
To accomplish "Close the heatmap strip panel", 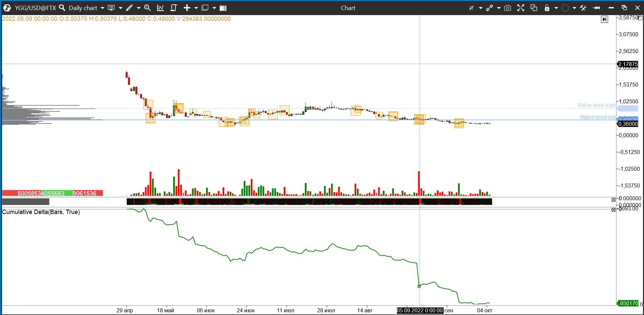I will [613, 200].
